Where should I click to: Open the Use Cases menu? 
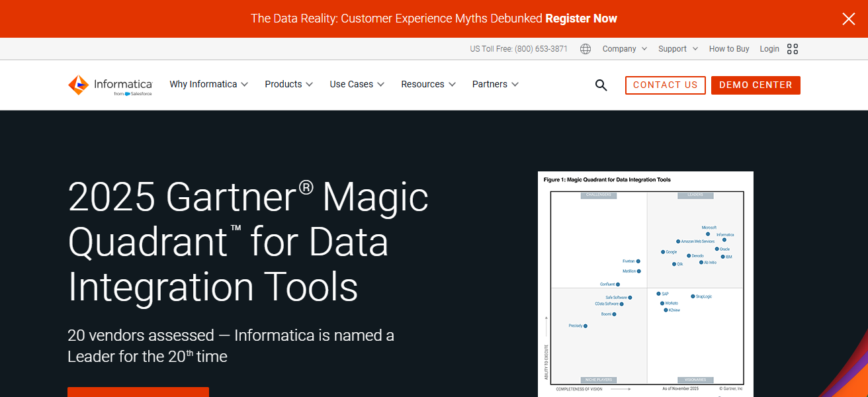357,85
